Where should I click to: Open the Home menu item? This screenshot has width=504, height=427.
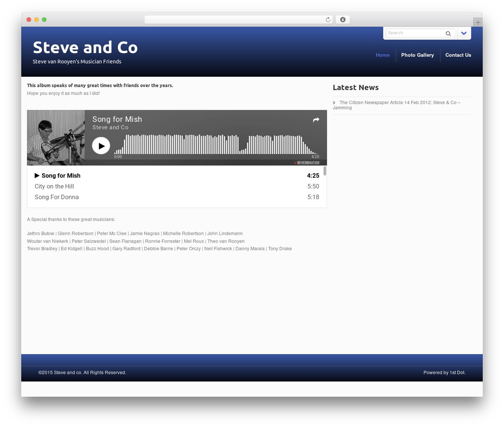click(x=383, y=55)
